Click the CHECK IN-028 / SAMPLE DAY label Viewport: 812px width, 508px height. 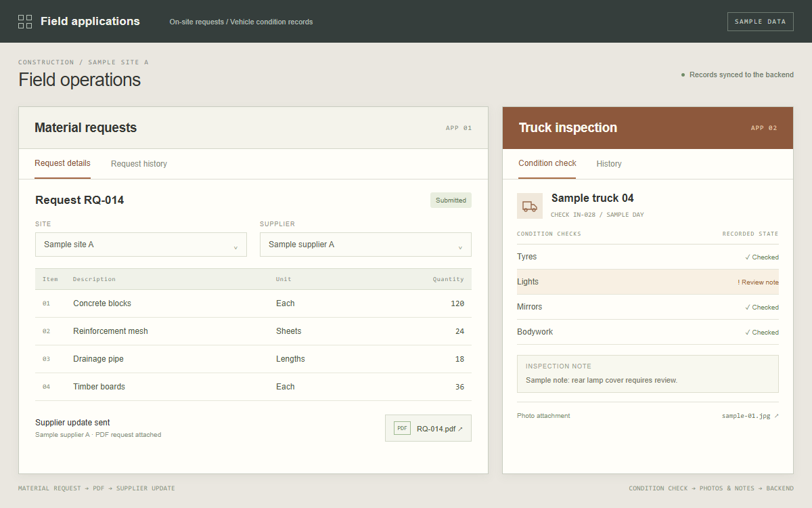(x=597, y=215)
